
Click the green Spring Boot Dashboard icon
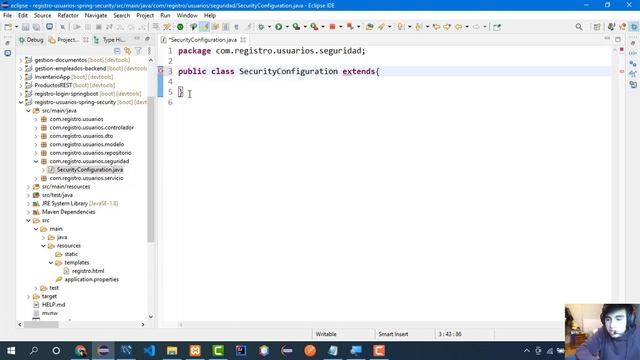[180, 27]
